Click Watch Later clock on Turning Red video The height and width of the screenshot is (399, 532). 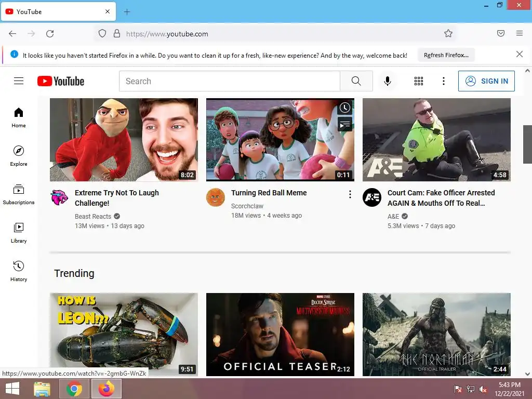click(x=345, y=108)
